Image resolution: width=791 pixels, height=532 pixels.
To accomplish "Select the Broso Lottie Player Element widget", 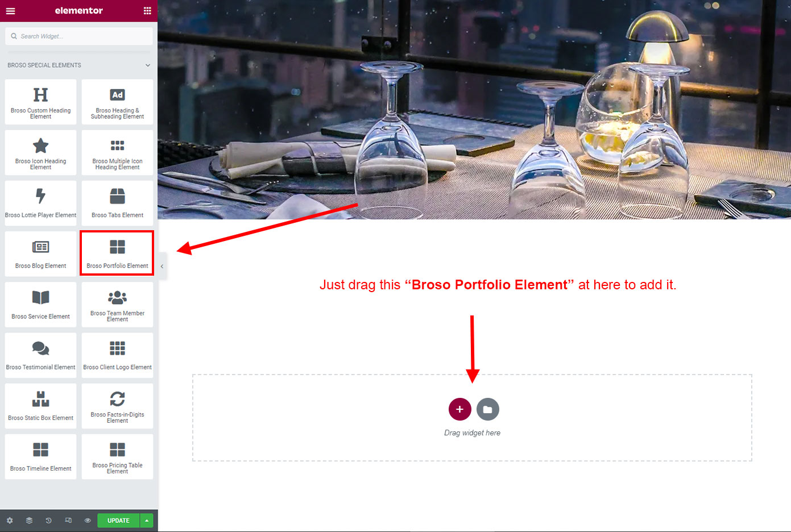I will pos(40,203).
